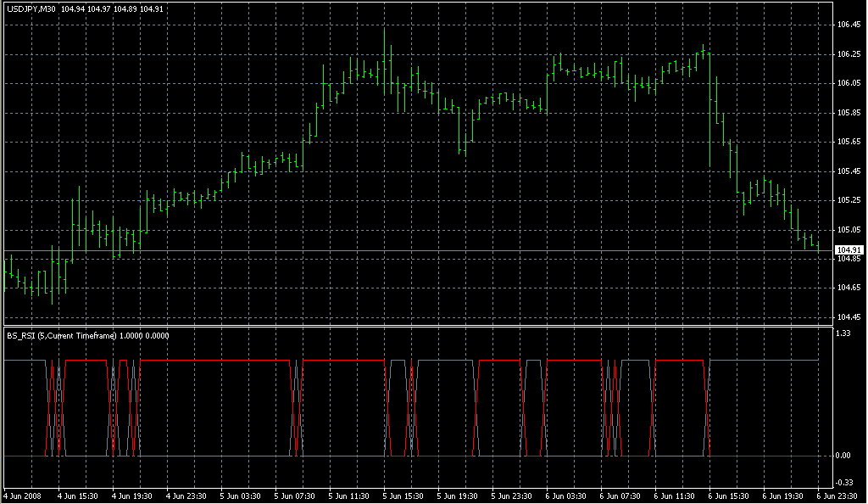Image resolution: width=868 pixels, height=504 pixels.
Task: Click the 1.33 indicator scale value
Action: (843, 333)
